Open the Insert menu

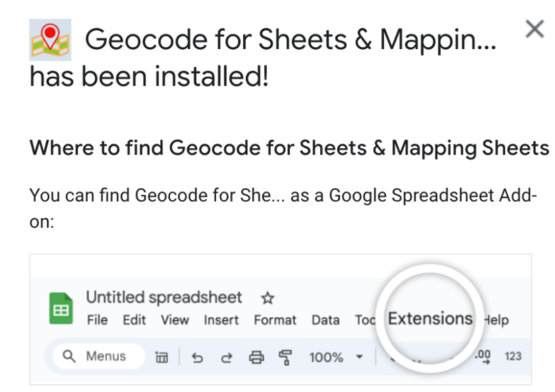point(221,320)
